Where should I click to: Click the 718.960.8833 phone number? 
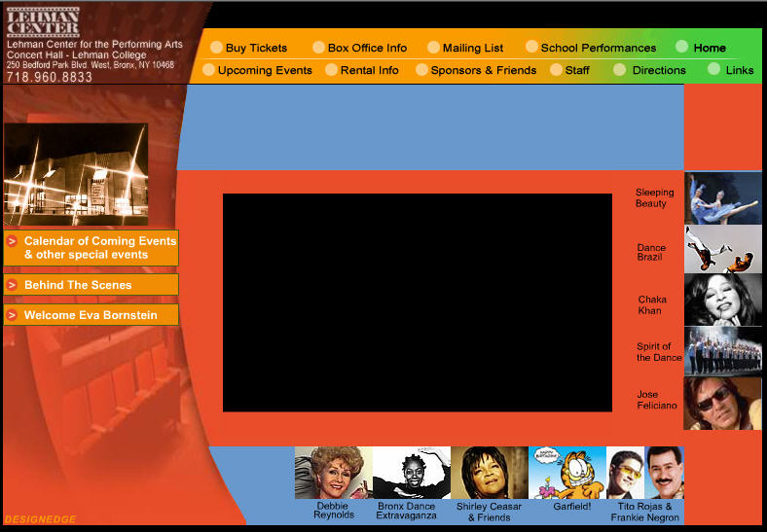click(x=49, y=77)
